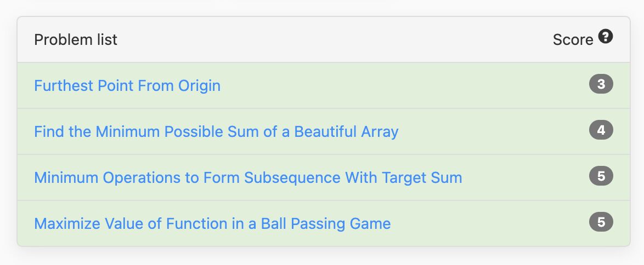
Task: Click the score badge showing 4
Action: coord(601,130)
